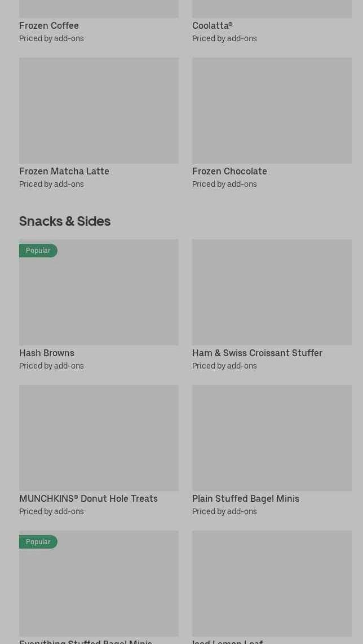Click the Popular badge on Hash Browns

pos(38,251)
